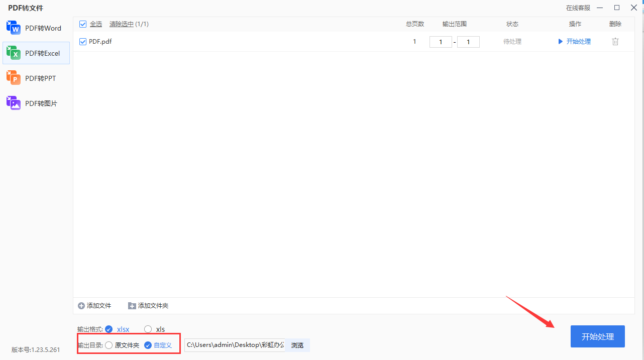Screen dimensions: 644x360
Task: Start processing PDF.pdf via play icon
Action: click(561, 42)
